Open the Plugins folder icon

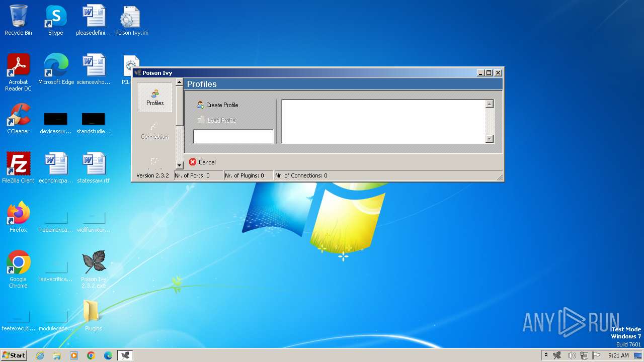(x=93, y=316)
